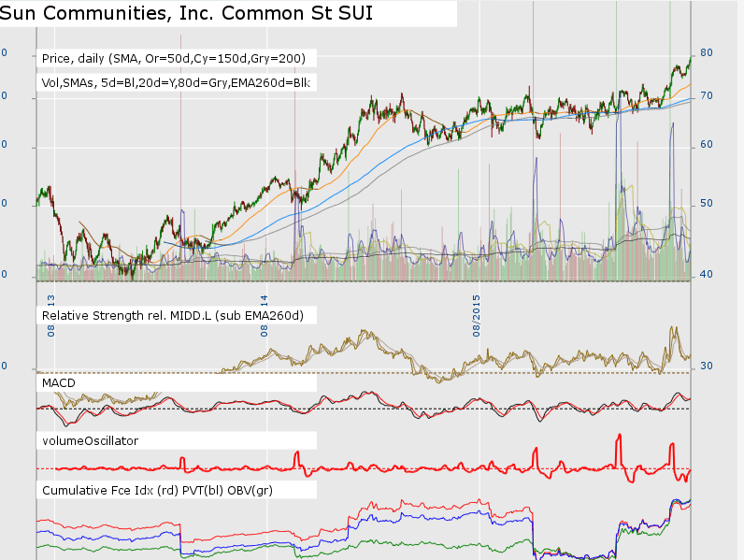744x560 pixels.
Task: Click the right-axis price value 70
Action: tap(706, 96)
